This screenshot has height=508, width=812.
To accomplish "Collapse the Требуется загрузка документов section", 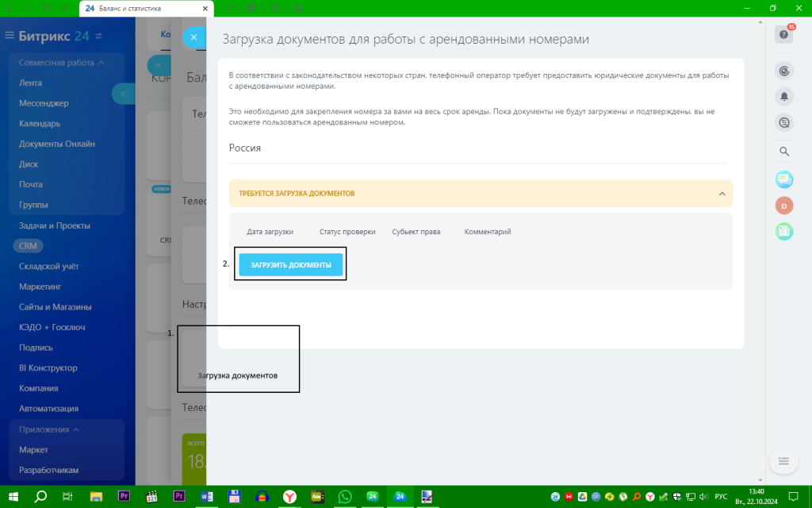I will click(722, 194).
